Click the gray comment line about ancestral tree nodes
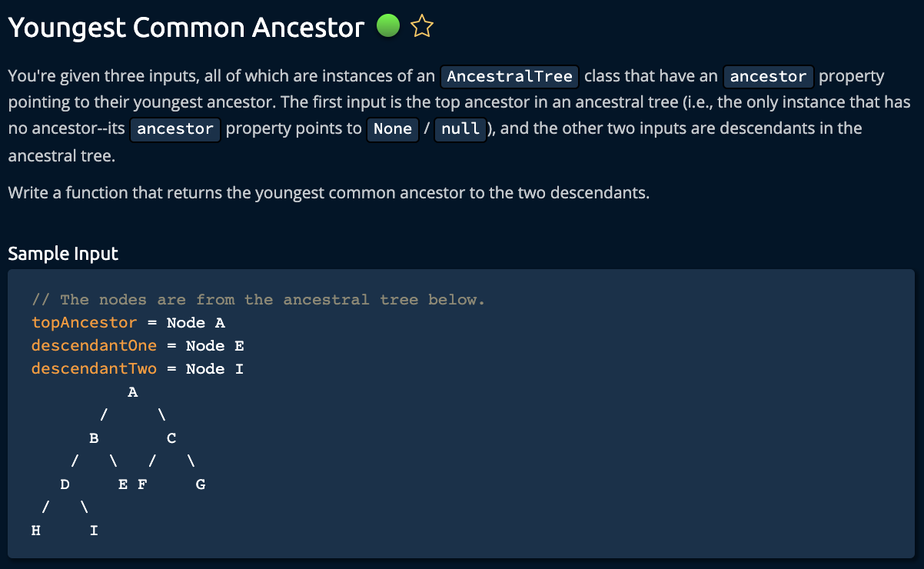Image resolution: width=924 pixels, height=569 pixels. coord(258,300)
